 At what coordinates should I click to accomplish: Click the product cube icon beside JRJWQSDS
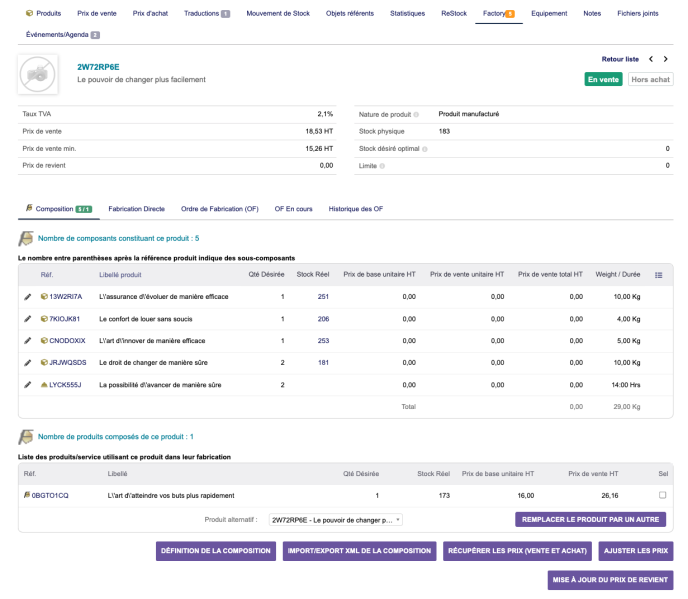tap(44, 362)
